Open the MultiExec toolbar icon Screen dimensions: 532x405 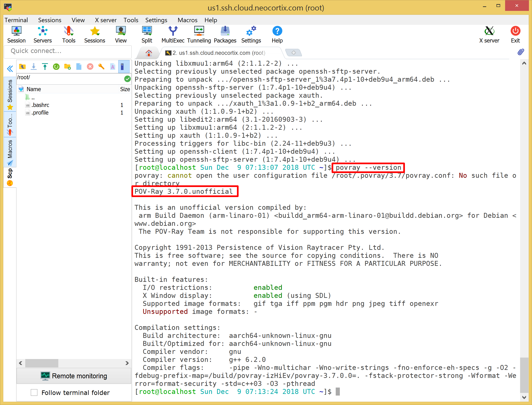click(173, 34)
